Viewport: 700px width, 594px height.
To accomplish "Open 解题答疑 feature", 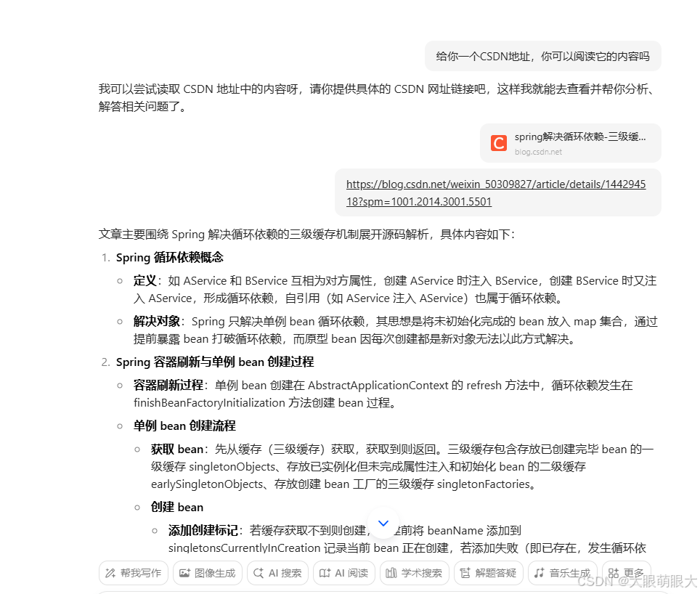I will tap(489, 573).
